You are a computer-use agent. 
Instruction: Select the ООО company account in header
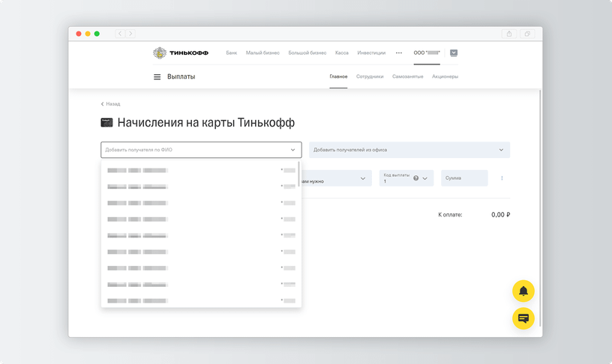click(x=427, y=52)
